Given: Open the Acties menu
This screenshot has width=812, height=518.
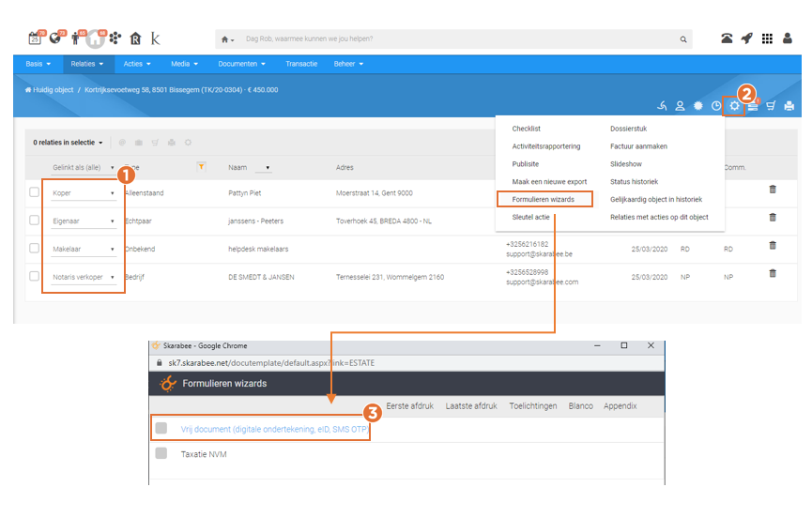Looking at the screenshot, I should (137, 64).
